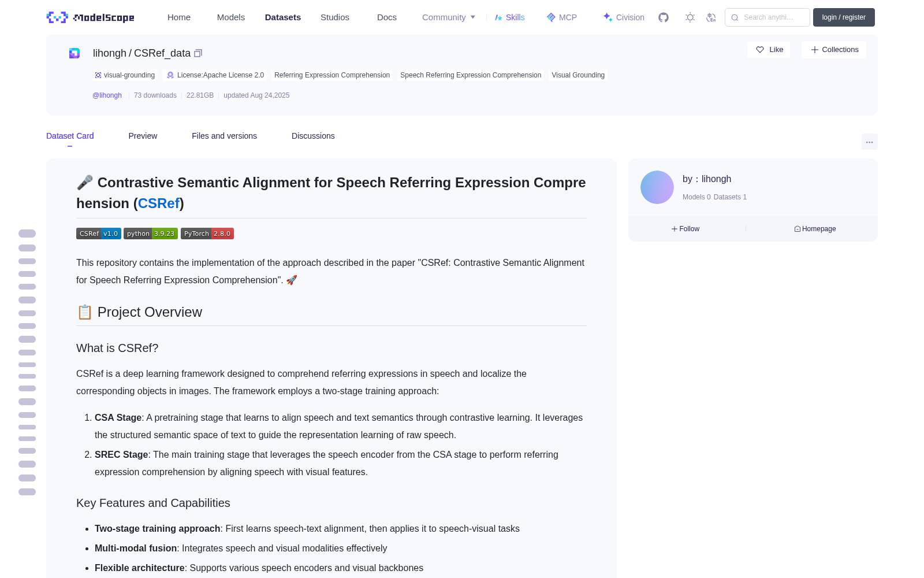Switch to the Preview tab

143,136
